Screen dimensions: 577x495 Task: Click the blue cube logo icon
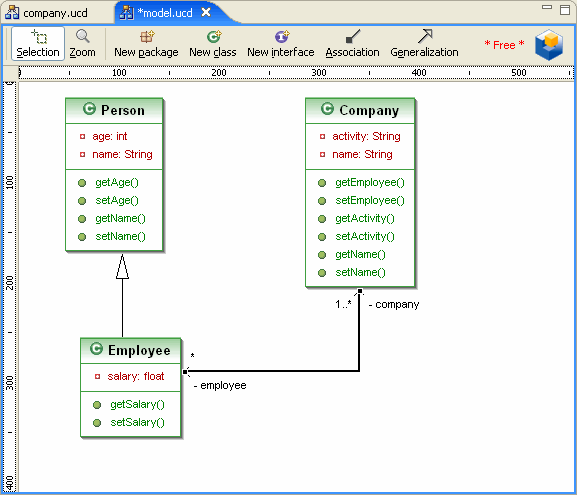tap(549, 45)
